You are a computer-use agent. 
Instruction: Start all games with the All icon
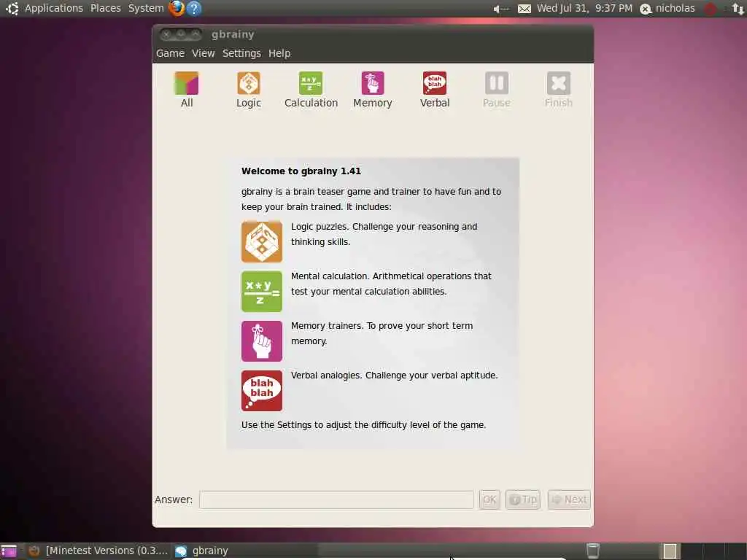pyautogui.click(x=186, y=90)
